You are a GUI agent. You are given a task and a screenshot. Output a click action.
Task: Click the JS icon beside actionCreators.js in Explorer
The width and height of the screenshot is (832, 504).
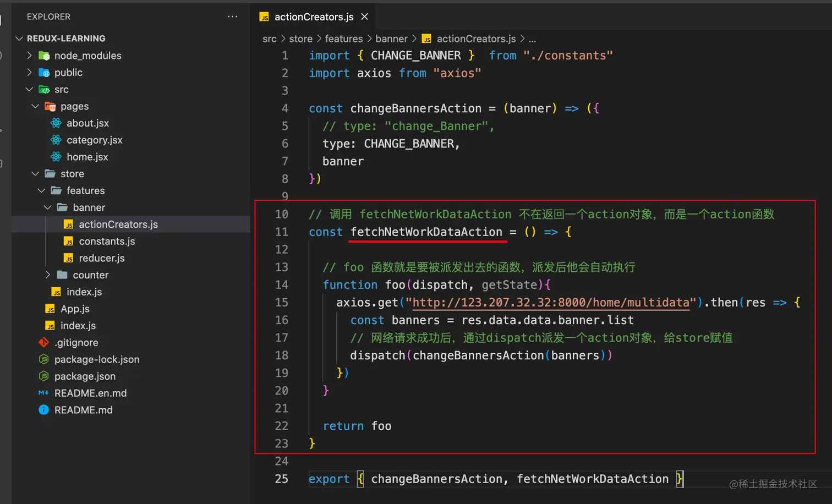tap(68, 224)
